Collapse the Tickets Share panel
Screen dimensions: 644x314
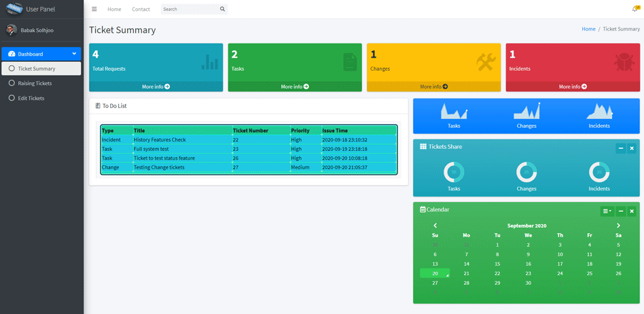click(x=620, y=148)
